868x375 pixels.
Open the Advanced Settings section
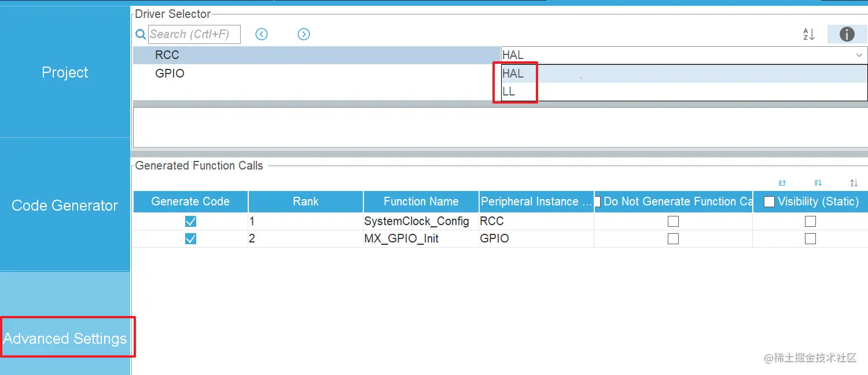[65, 338]
